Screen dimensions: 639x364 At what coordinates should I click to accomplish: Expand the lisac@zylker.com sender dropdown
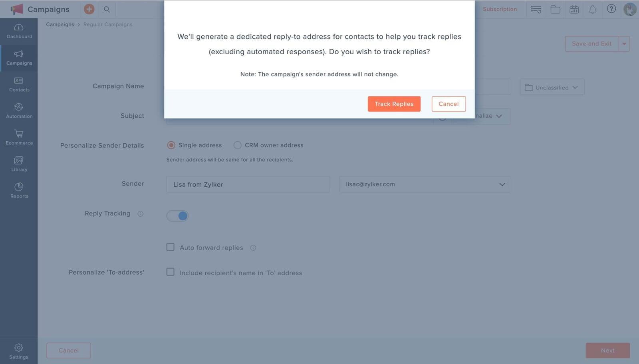click(x=425, y=184)
